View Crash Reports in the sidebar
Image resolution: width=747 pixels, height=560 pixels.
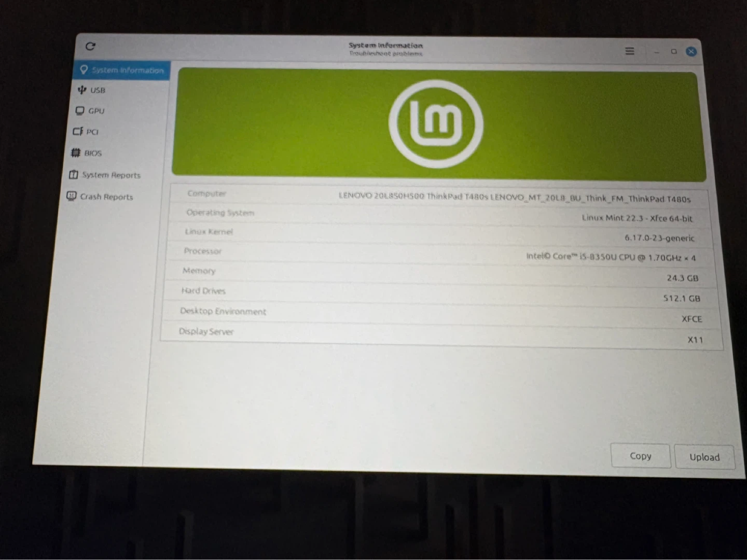[x=100, y=197]
